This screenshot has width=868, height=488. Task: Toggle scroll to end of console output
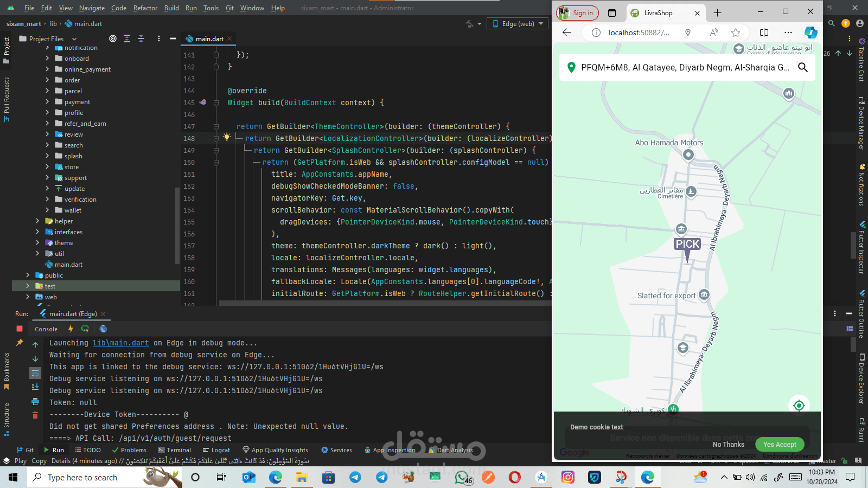[35, 387]
